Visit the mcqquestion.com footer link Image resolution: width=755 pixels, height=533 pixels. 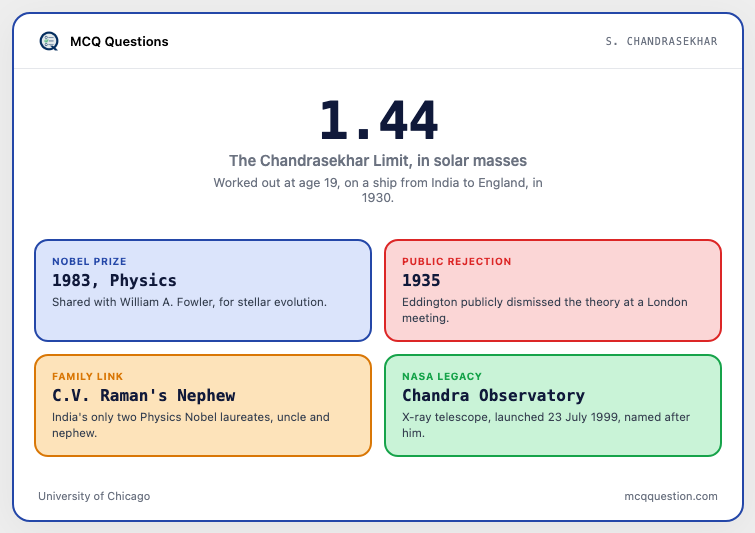pyautogui.click(x=671, y=496)
